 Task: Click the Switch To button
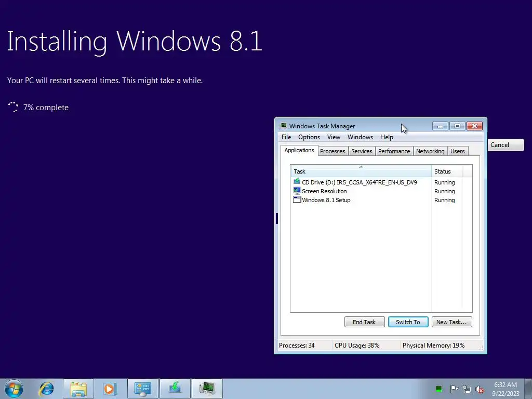coord(408,322)
